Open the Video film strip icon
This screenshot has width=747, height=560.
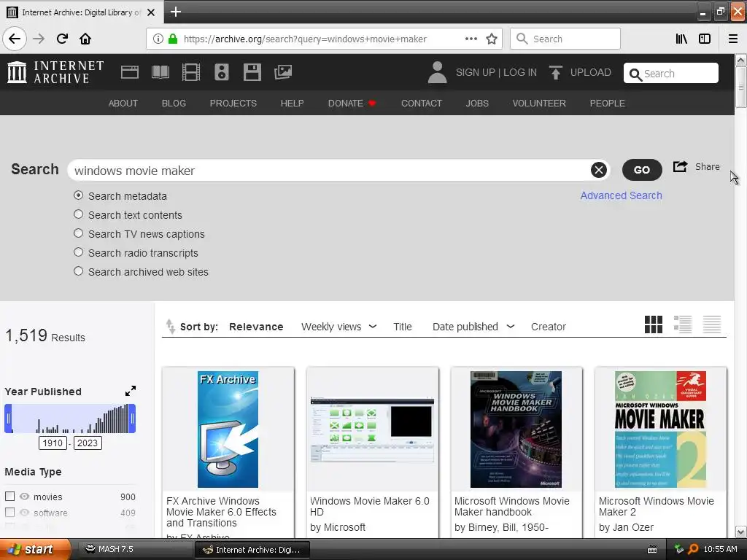[x=191, y=72]
